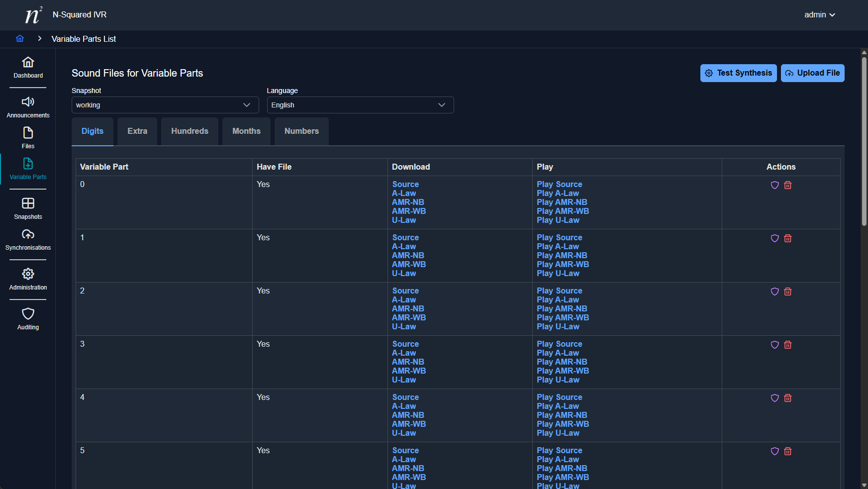
Task: Click the home breadcrumb icon
Action: (20, 39)
